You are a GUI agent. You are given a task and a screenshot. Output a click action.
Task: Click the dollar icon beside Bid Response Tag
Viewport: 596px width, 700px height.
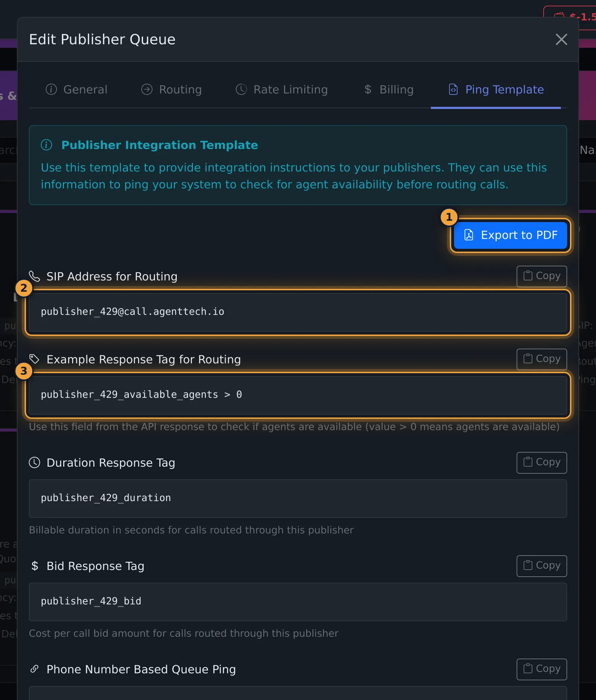tap(35, 566)
